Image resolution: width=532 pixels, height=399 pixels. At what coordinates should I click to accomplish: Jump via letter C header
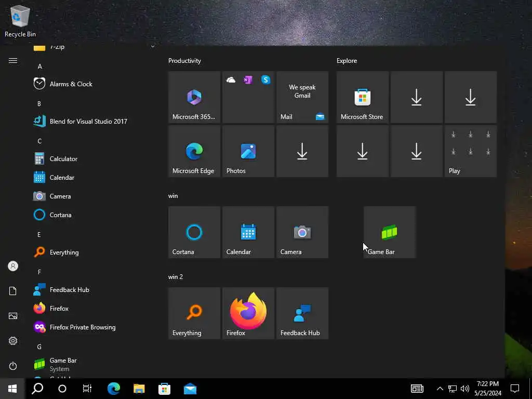tap(39, 141)
